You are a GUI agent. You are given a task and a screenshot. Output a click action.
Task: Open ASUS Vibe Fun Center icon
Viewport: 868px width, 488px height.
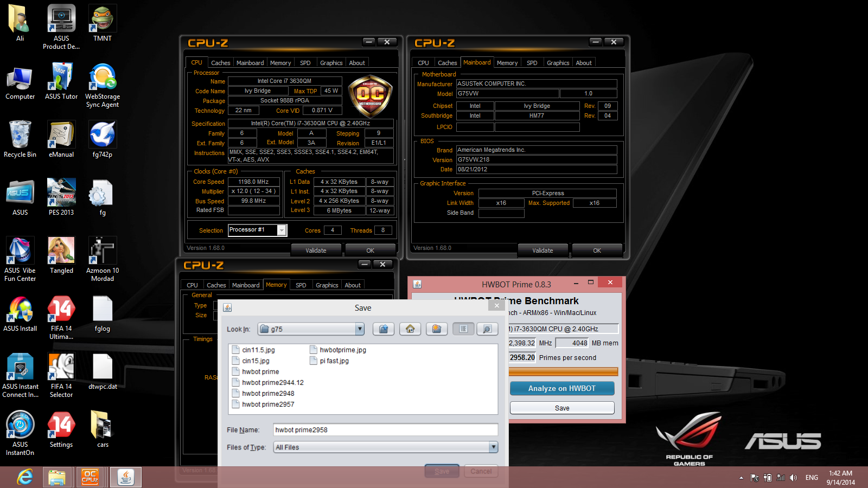tap(20, 259)
